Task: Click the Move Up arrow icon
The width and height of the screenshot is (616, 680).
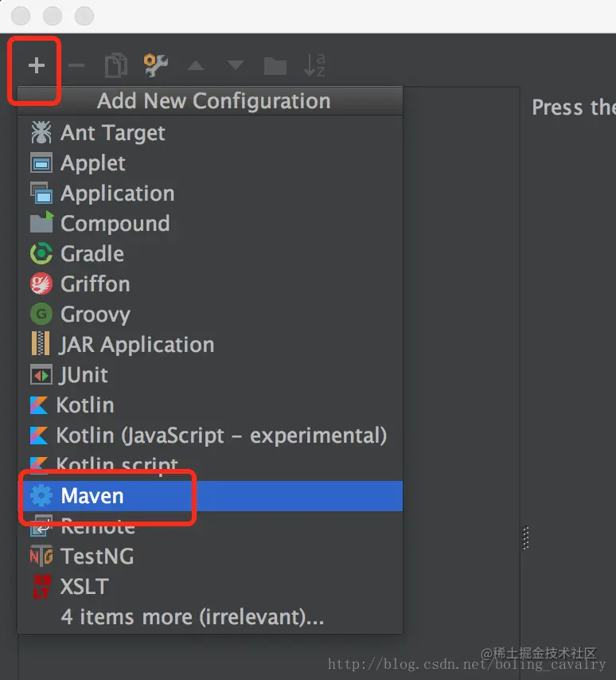Action: [x=196, y=66]
